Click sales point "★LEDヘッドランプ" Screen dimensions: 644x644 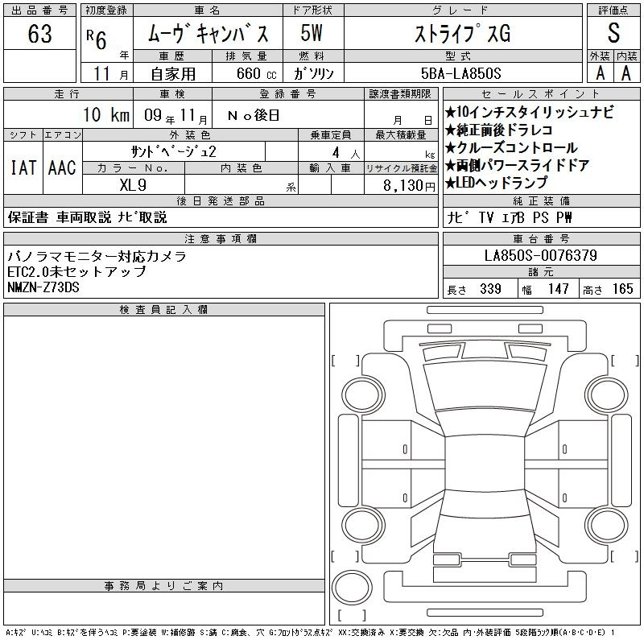point(497,183)
